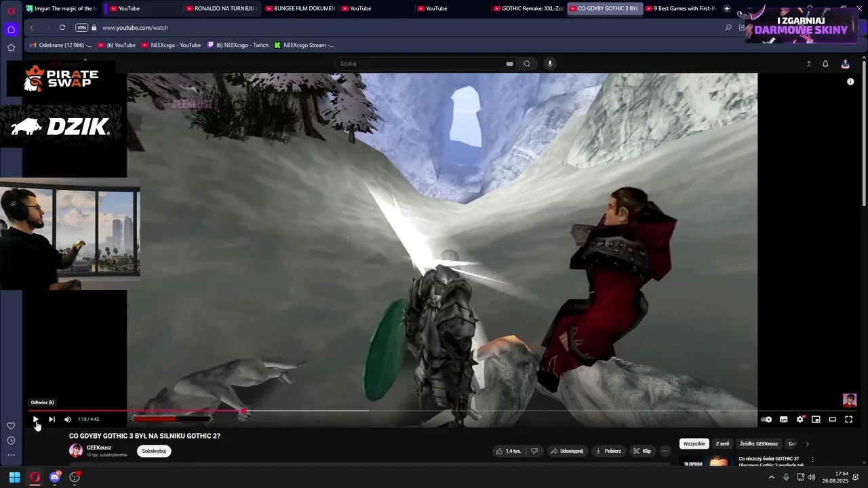Viewport: 868px width, 488px height.
Task: Open NEEXcsgo Stream Kick bookmark
Action: pyautogui.click(x=304, y=45)
